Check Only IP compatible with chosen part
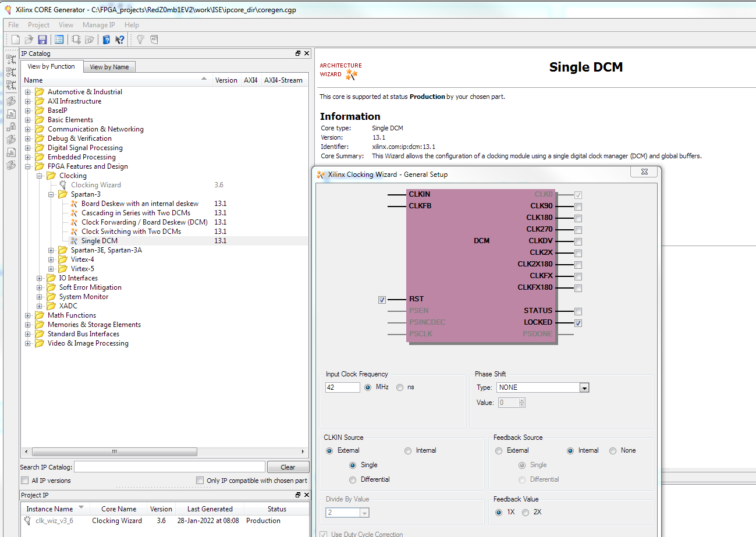Screen dimensions: 756x537 [x=200, y=481]
